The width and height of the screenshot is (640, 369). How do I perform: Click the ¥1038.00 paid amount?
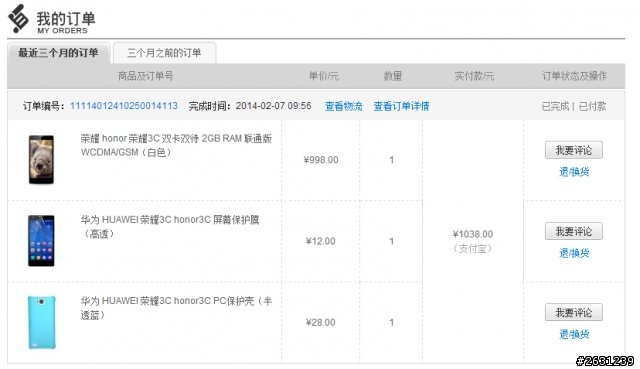pyautogui.click(x=473, y=234)
